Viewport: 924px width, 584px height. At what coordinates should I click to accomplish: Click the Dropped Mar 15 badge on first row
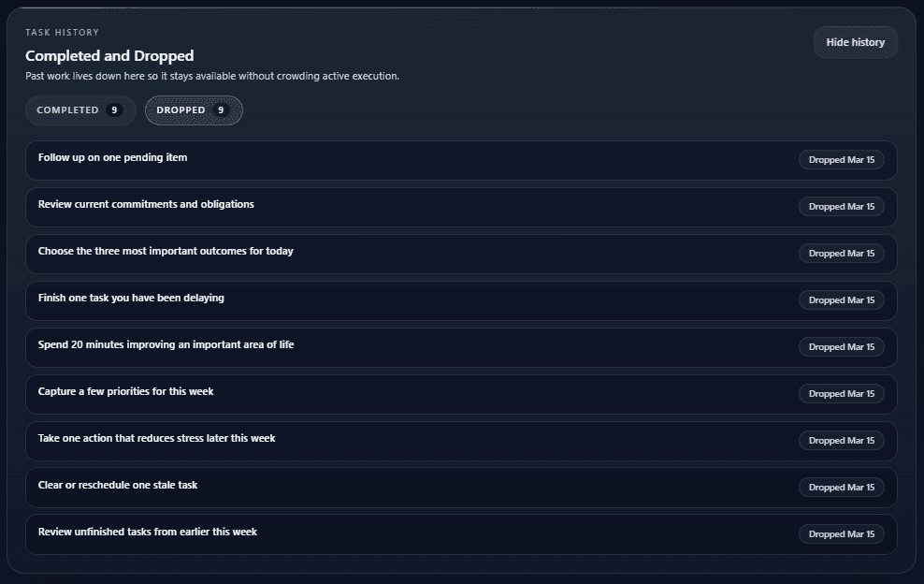[x=841, y=159]
